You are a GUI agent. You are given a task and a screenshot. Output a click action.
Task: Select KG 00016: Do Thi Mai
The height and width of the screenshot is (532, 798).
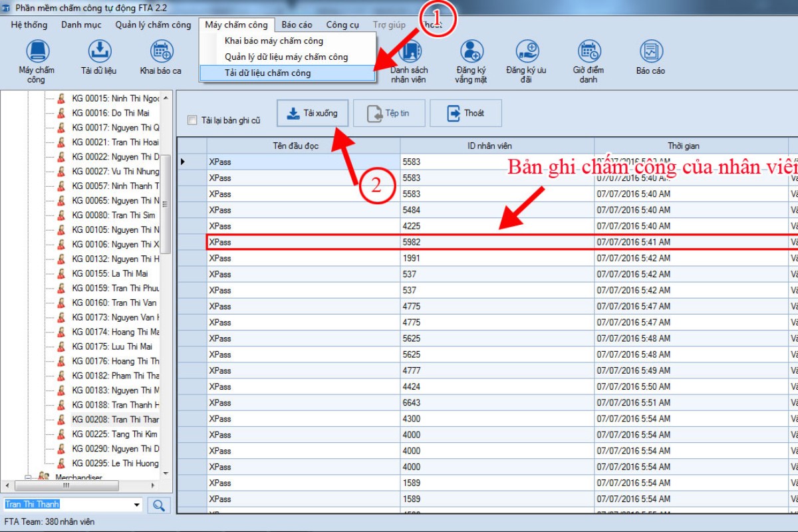coord(110,113)
